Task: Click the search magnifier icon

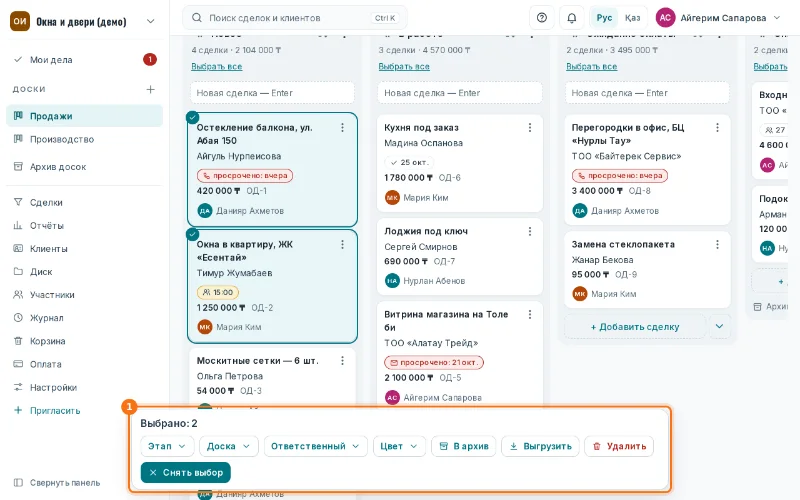Action: point(196,18)
